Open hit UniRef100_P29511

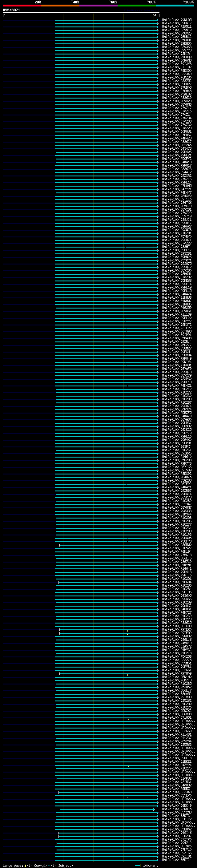pyautogui.click(x=176, y=26)
